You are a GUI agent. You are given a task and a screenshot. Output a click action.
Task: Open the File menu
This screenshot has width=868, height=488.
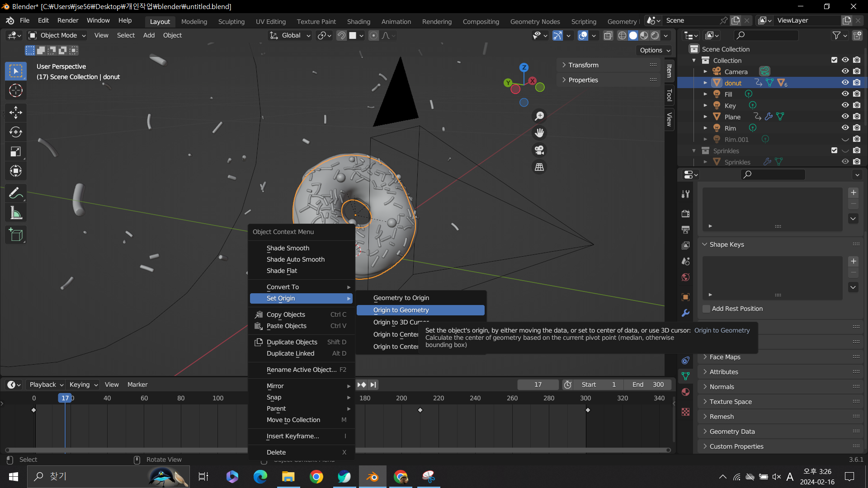coord(24,20)
